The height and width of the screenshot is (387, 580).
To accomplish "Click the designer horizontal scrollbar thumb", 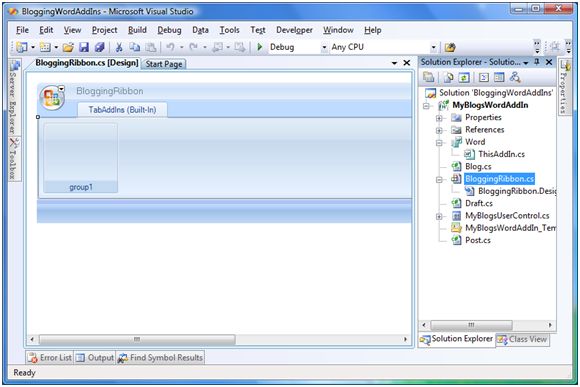I will click(137, 339).
